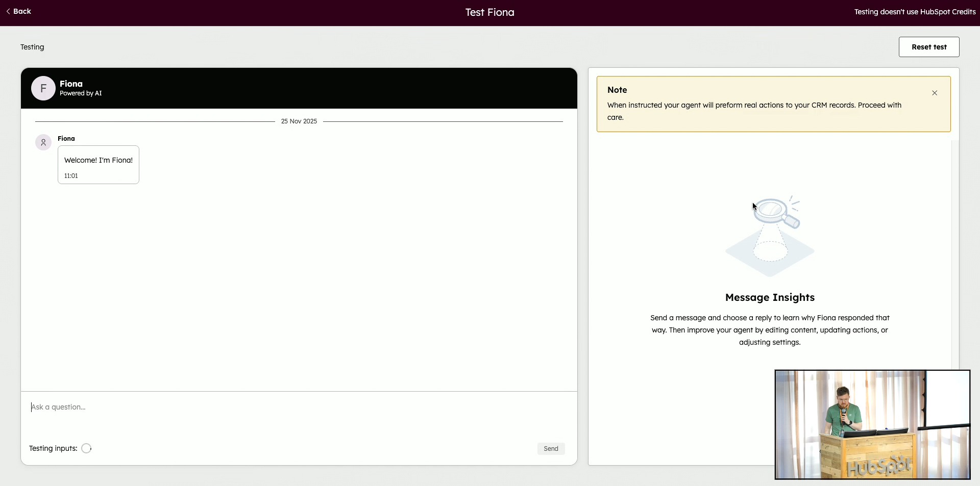Dismiss the yellow Note banner
The image size is (980, 486).
coord(935,93)
